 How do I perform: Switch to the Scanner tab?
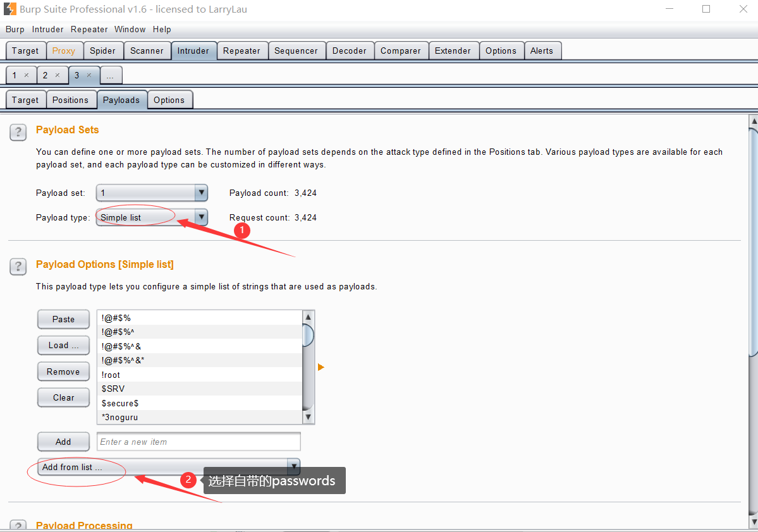pyautogui.click(x=147, y=51)
